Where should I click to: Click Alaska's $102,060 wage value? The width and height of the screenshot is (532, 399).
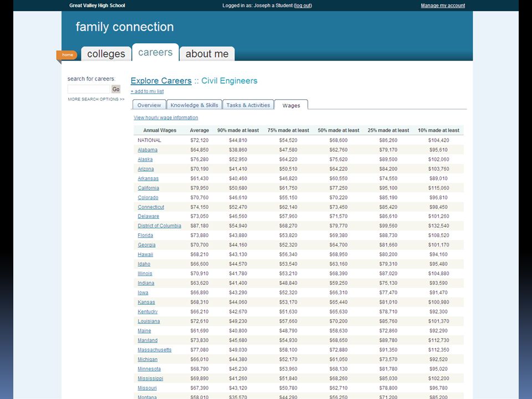click(439, 159)
